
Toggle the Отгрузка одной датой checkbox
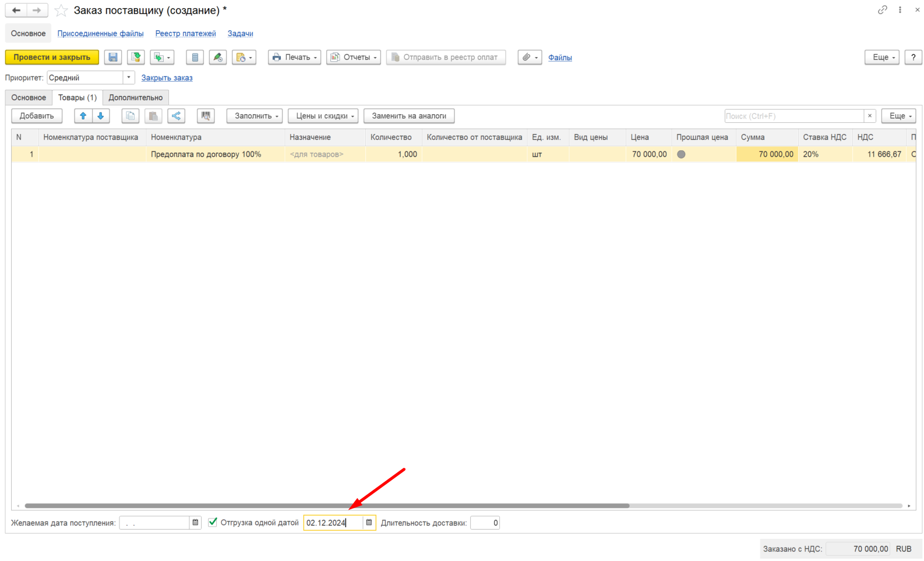(x=213, y=523)
